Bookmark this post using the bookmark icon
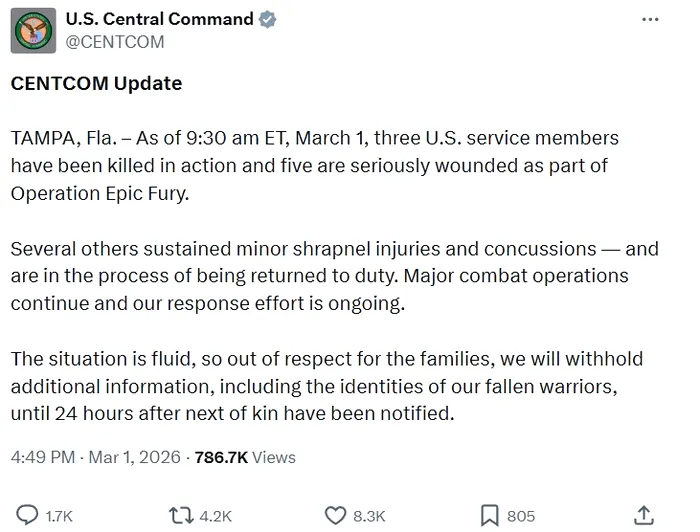Image resolution: width=700 pixels, height=532 pixels. pos(489,515)
